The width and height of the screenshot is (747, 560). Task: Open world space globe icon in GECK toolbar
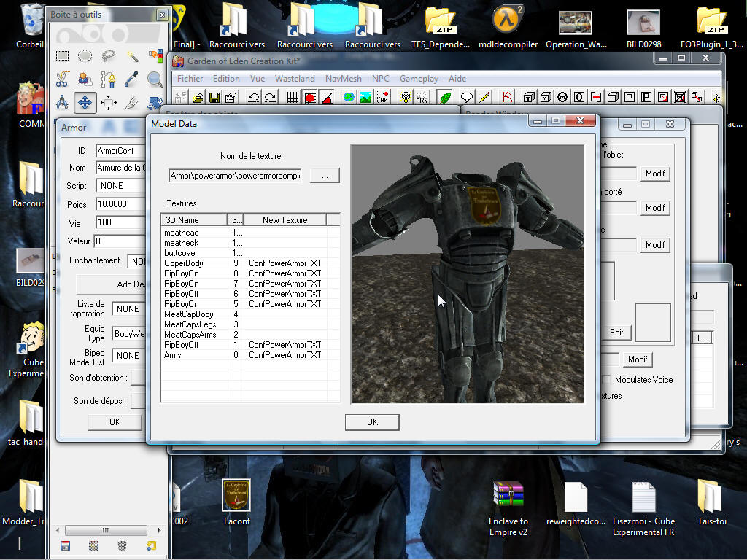click(349, 98)
